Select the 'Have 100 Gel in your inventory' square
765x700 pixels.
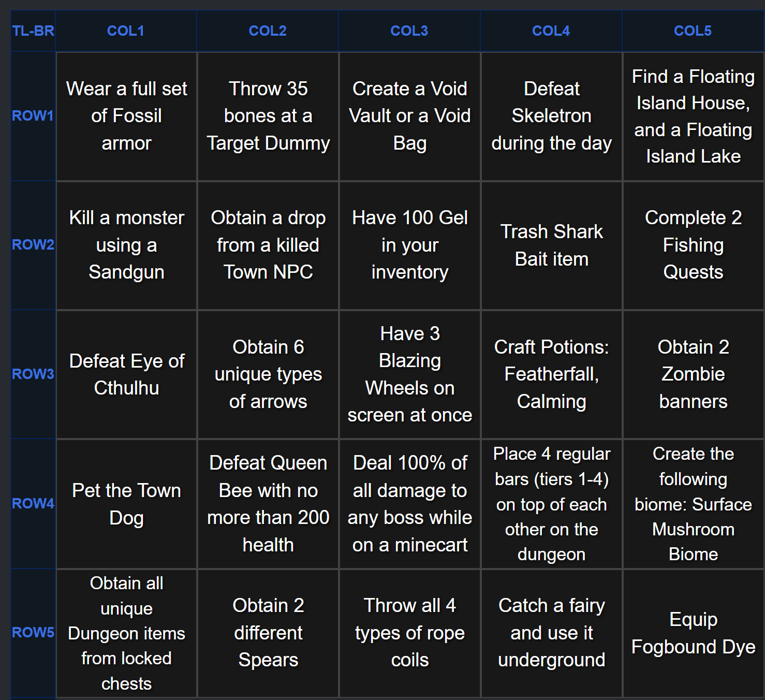pos(410,245)
